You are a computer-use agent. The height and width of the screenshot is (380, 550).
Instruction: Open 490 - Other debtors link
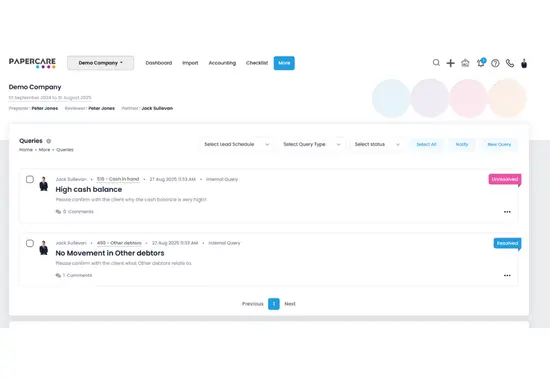click(x=119, y=243)
